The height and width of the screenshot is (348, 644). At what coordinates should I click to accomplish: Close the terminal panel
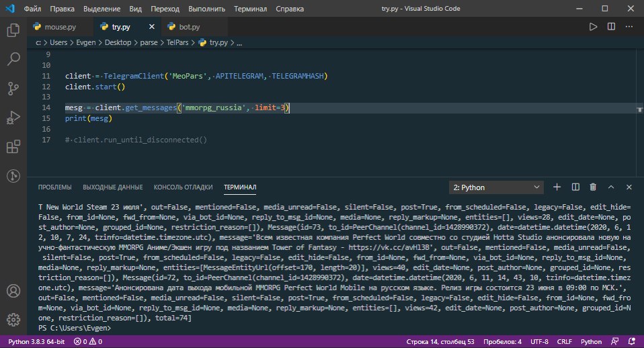tap(629, 187)
